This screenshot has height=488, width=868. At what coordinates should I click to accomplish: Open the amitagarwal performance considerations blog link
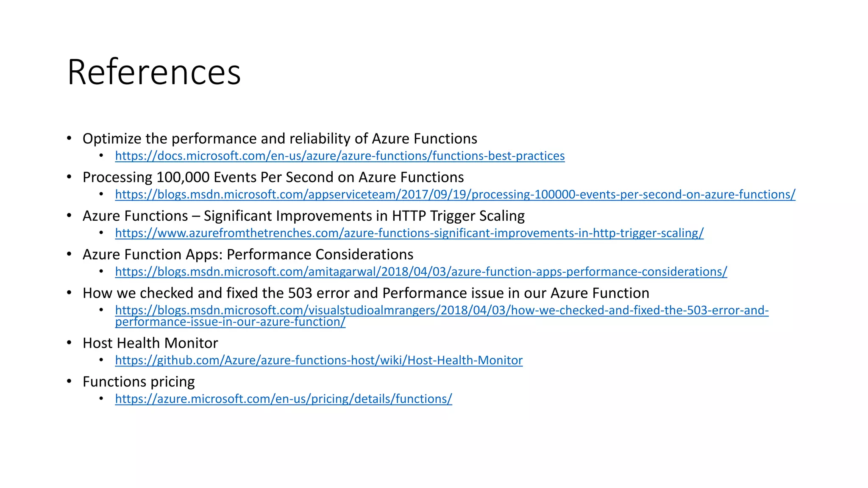421,272
